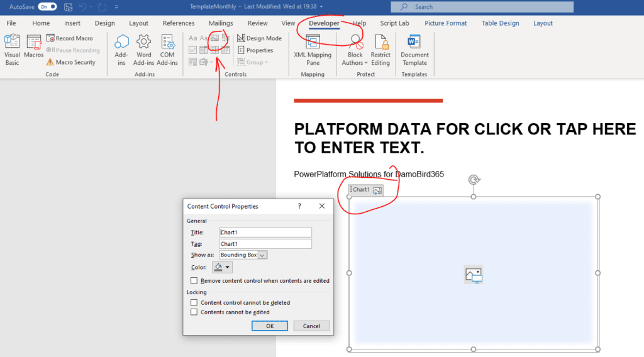Image resolution: width=644 pixels, height=357 pixels.
Task: Click Cancel in the properties dialog
Action: 311,326
